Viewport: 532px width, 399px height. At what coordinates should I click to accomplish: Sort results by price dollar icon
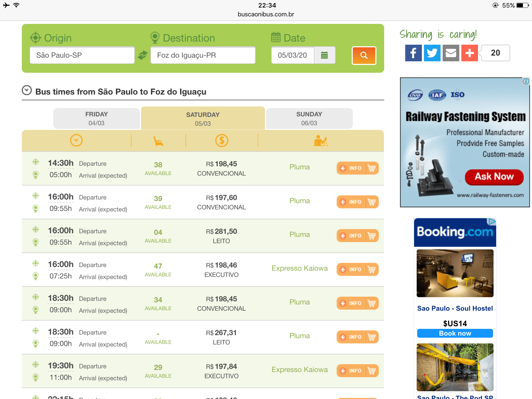point(222,141)
